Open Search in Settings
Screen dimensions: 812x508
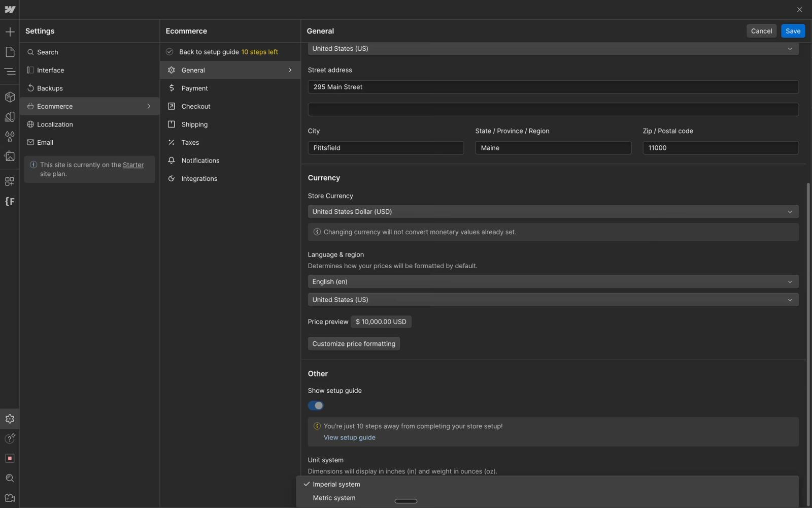click(x=90, y=52)
